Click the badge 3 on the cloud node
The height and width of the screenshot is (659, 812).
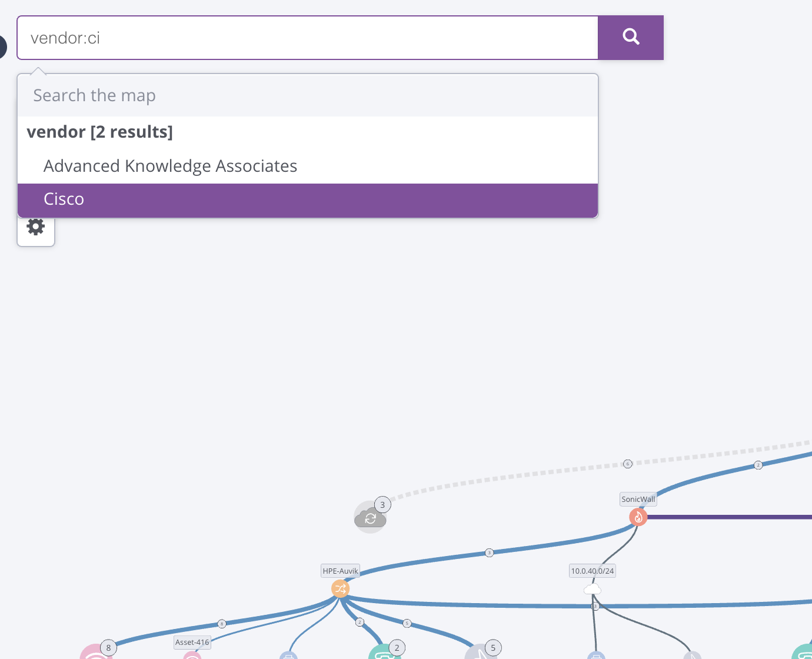tap(382, 505)
